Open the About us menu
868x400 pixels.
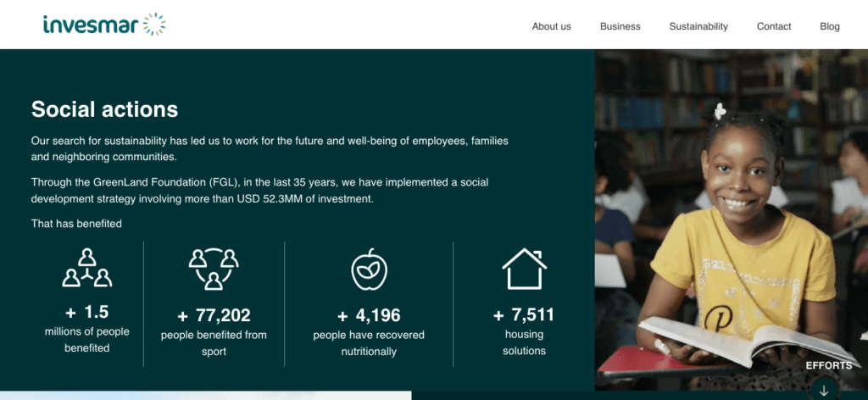(x=551, y=26)
